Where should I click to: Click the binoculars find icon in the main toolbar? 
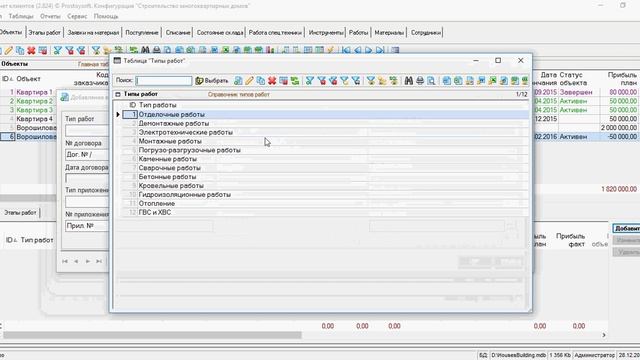click(145, 50)
